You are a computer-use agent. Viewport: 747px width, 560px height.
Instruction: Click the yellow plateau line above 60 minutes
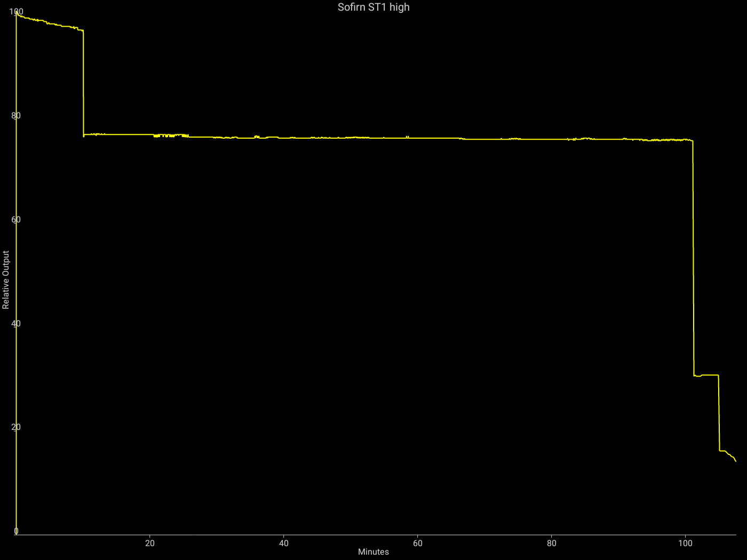(x=418, y=138)
